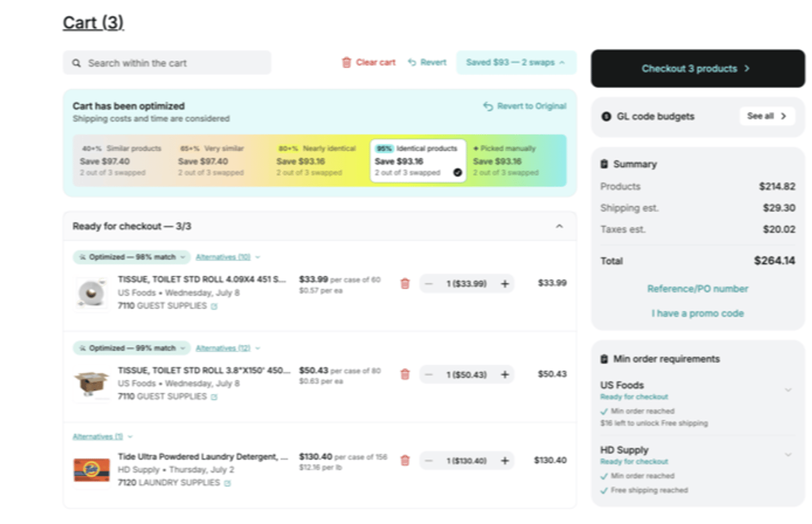Screen dimensions: 812x524
Task: Click Checkout 3 products button
Action: point(698,69)
